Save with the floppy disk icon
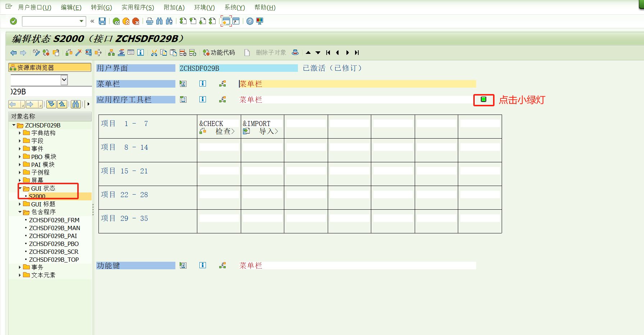 [x=102, y=21]
